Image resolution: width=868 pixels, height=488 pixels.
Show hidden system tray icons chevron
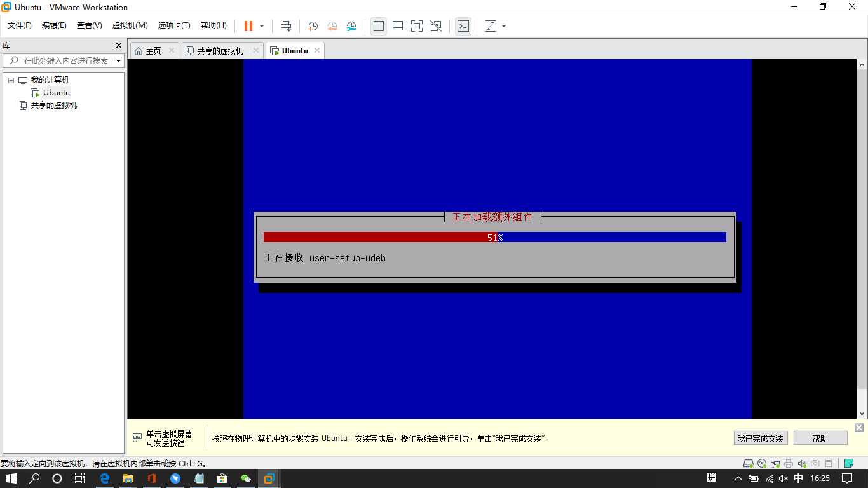click(x=738, y=478)
